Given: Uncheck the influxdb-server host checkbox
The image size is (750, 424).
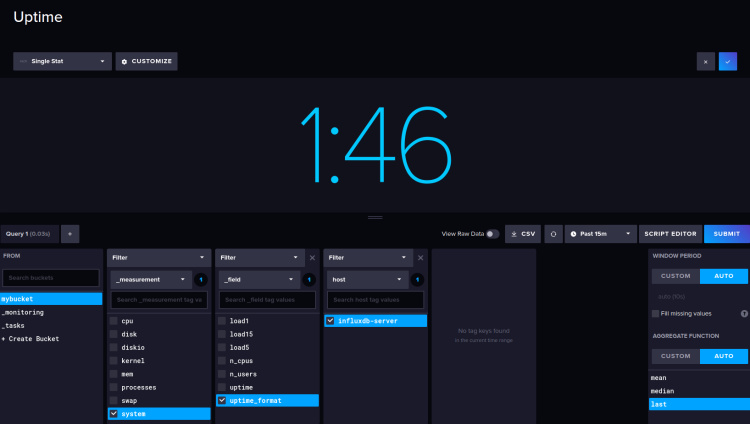Looking at the screenshot, I should 331,321.
